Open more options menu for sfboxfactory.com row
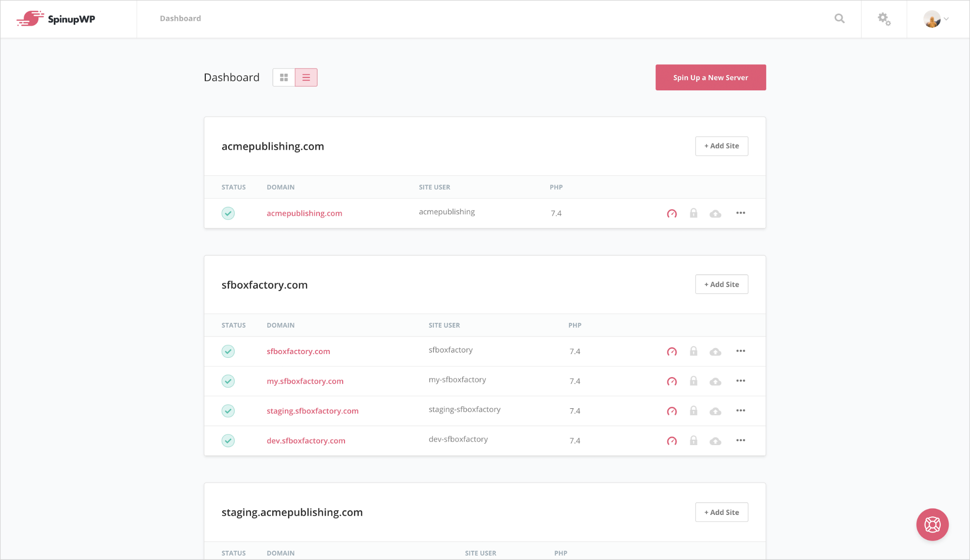The image size is (970, 560). tap(740, 351)
